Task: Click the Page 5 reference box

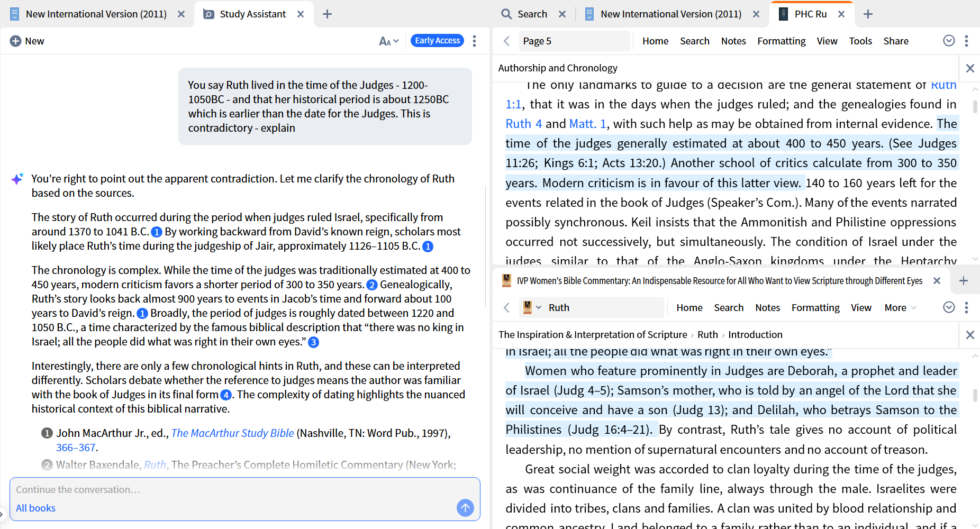Action: click(x=574, y=41)
